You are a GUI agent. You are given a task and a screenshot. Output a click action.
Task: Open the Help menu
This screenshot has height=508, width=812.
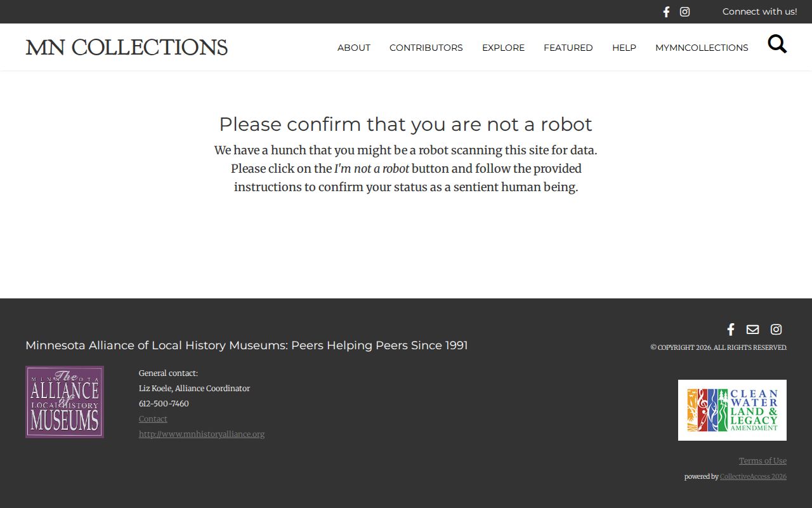click(x=624, y=48)
